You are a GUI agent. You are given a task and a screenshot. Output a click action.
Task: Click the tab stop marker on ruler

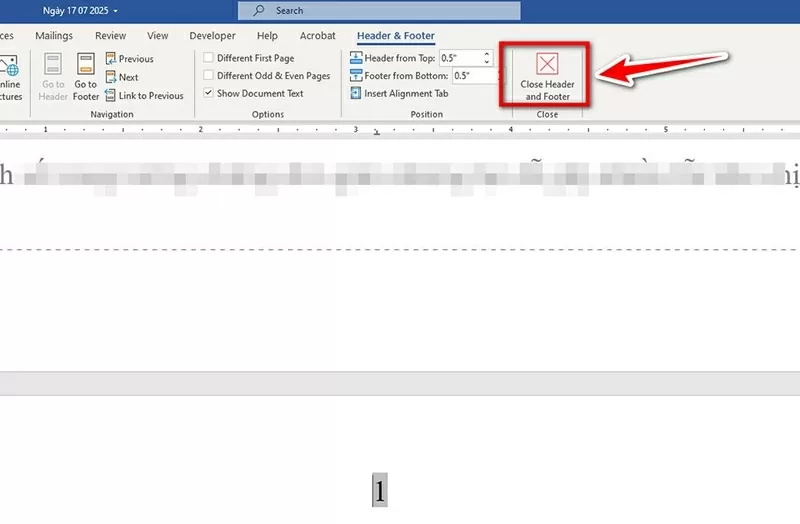(x=377, y=132)
